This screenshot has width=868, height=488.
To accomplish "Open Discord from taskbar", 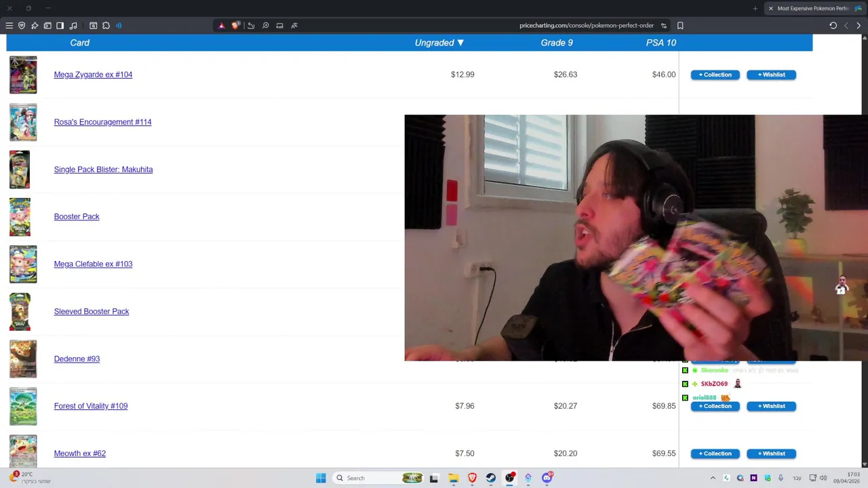I will point(547,478).
